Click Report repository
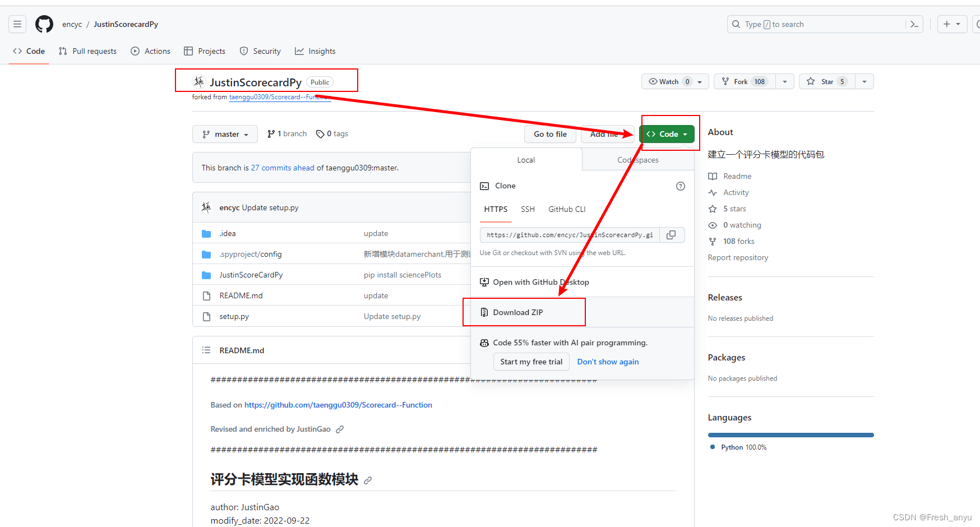 [738, 257]
